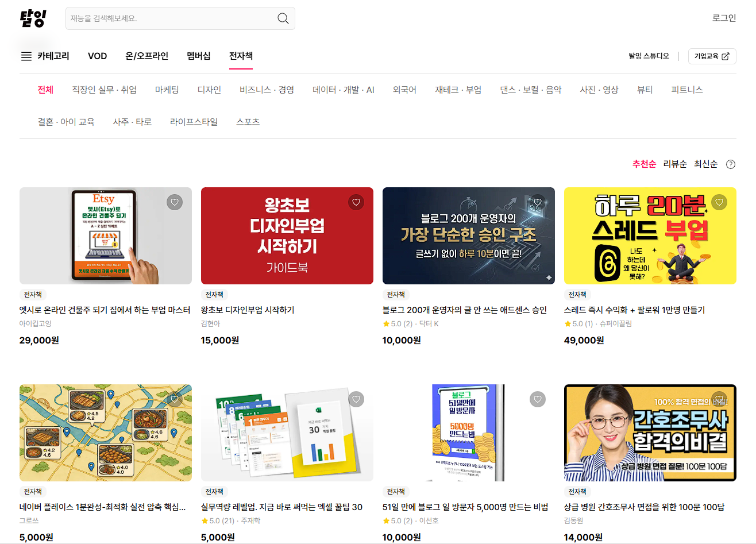Click the heart on 간호조무사 card
The width and height of the screenshot is (756, 544).
(719, 399)
